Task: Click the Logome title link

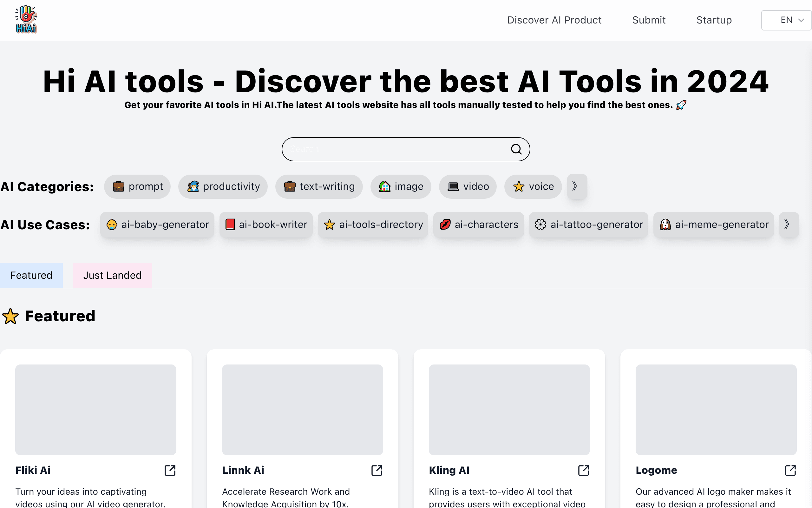Action: (656, 470)
